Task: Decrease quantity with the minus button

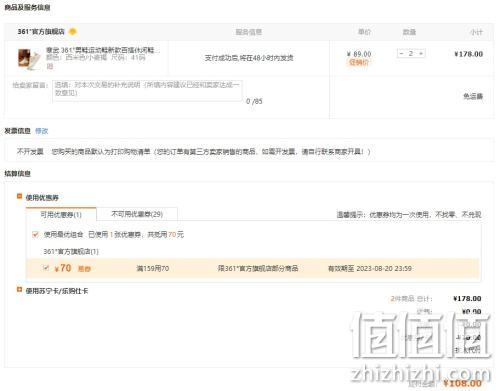Action: 402,53
